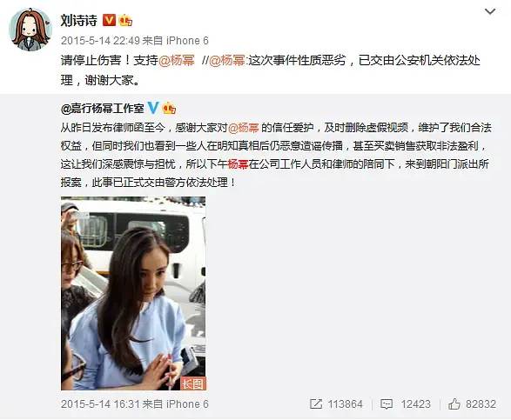Open the 2015-5-14 22:49 timestamp link
The height and width of the screenshot is (420, 511).
(x=100, y=41)
